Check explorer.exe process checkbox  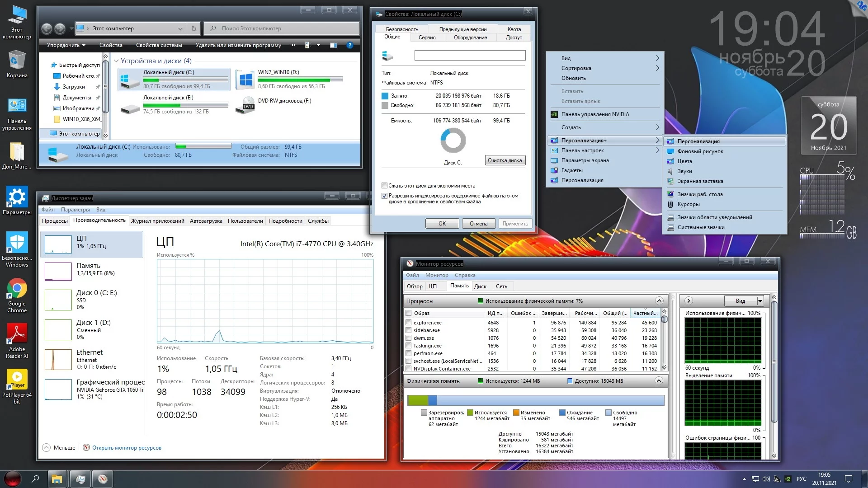(x=409, y=323)
